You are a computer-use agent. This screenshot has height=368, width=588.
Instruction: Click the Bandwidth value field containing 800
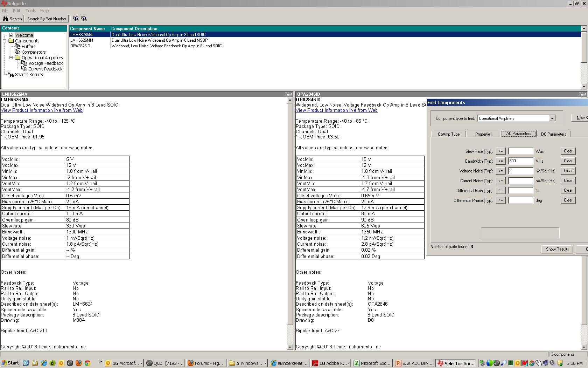click(521, 161)
